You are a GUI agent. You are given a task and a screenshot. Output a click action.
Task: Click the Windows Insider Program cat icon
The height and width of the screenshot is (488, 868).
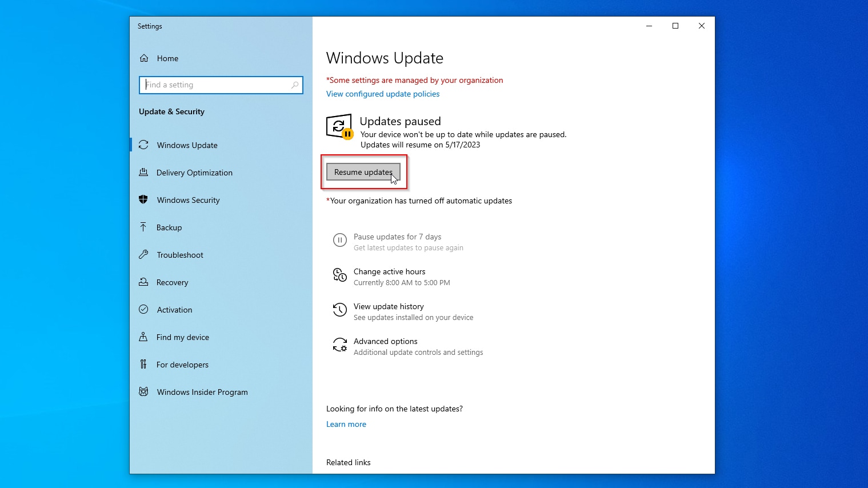tap(143, 392)
